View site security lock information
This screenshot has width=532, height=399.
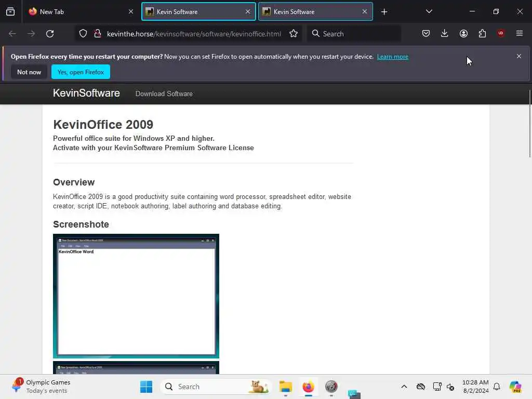point(98,34)
